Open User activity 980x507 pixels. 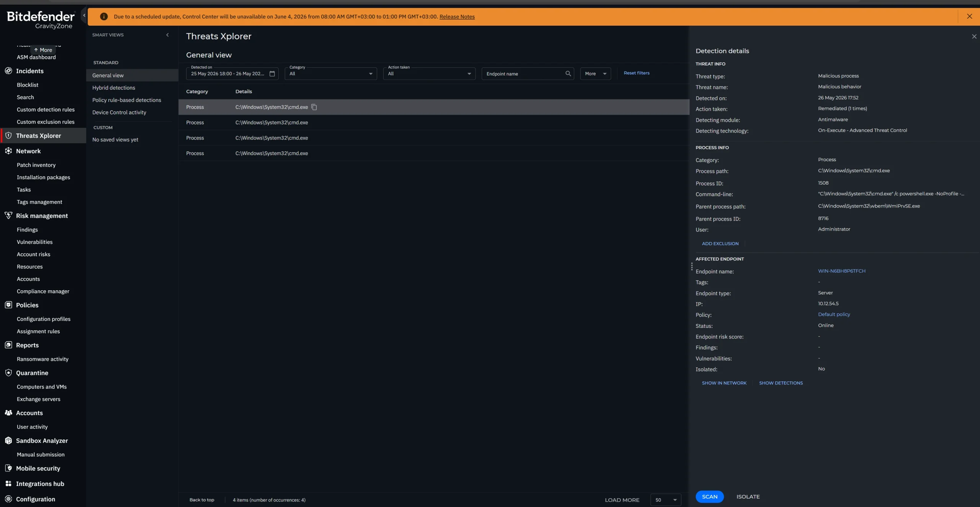point(32,427)
